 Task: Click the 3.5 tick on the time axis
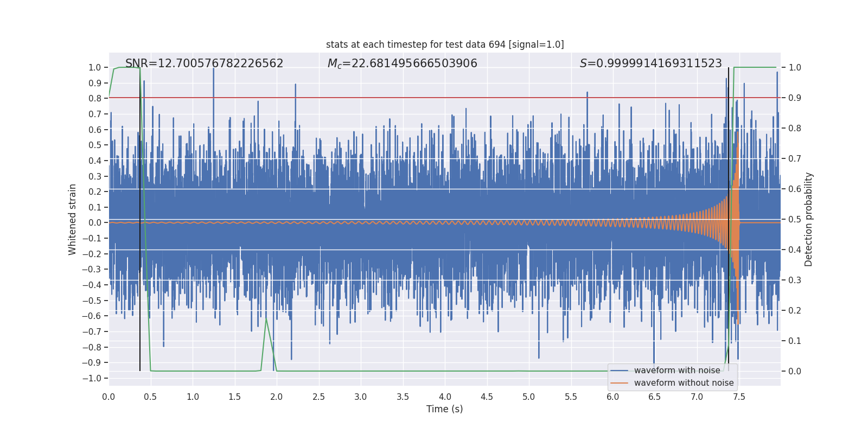click(x=403, y=397)
